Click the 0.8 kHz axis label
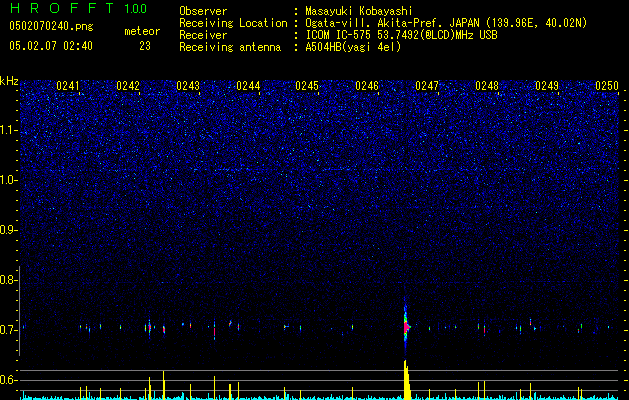The width and height of the screenshot is (629, 400). click(x=9, y=280)
